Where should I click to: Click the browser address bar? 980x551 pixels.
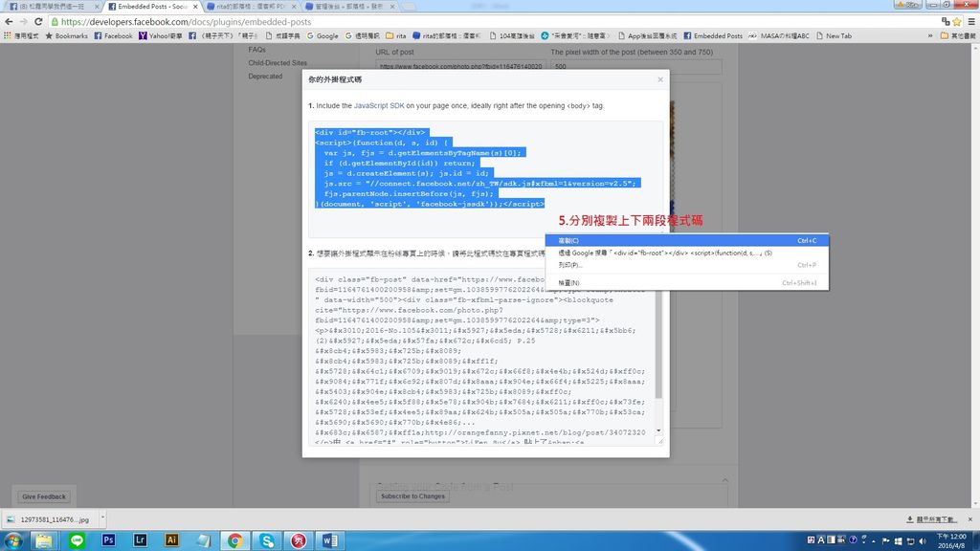tap(494, 22)
